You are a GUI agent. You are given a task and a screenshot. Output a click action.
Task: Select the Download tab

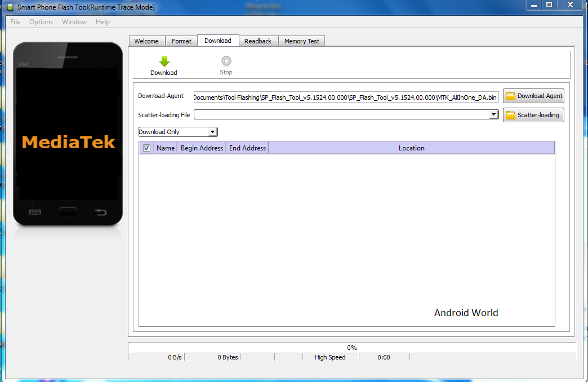tap(218, 41)
